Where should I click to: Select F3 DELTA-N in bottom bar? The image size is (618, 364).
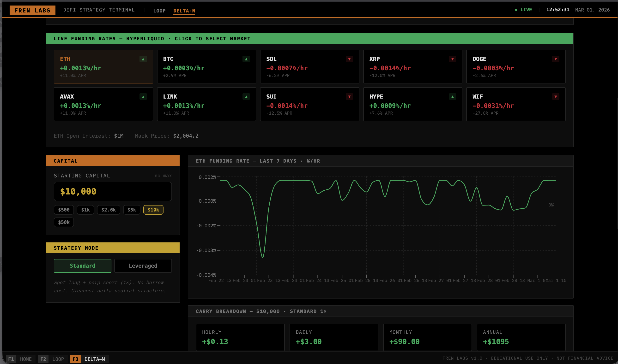89,359
